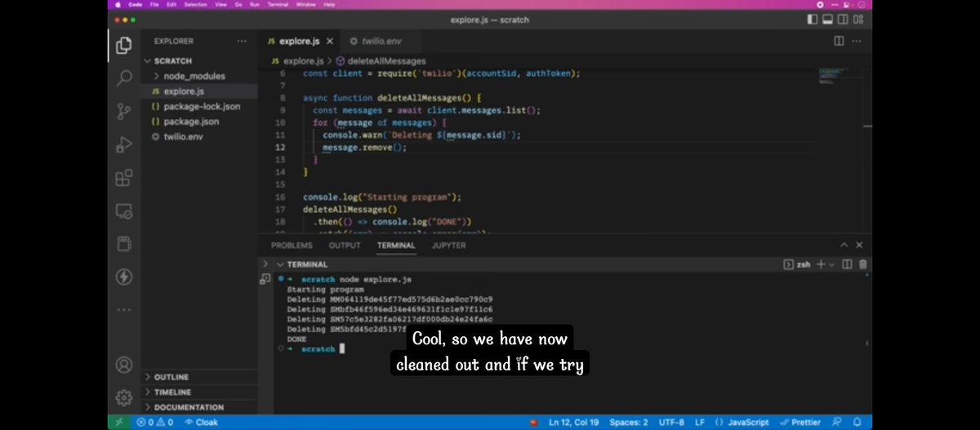This screenshot has height=430, width=980.
Task: Switch to the OUTPUT panel tab
Action: (345, 245)
